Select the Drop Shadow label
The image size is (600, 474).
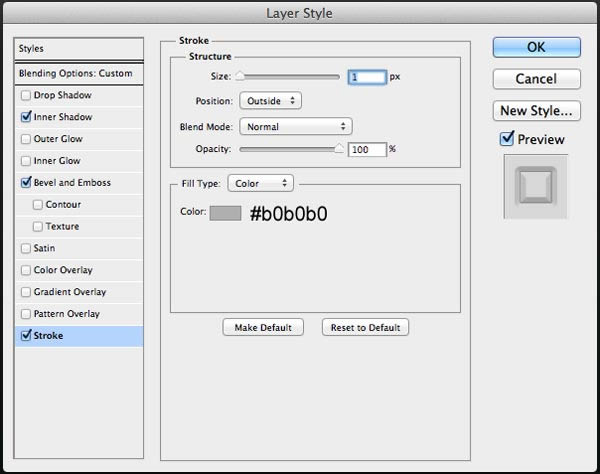(63, 95)
